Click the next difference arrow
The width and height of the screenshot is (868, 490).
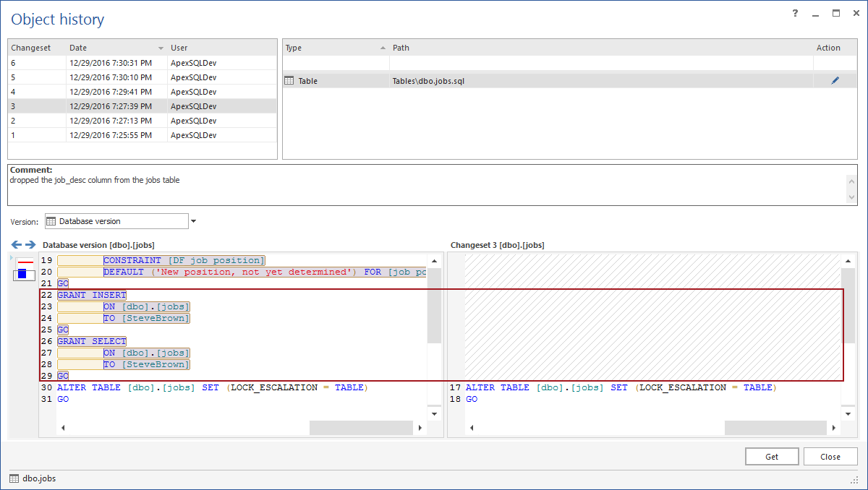30,245
